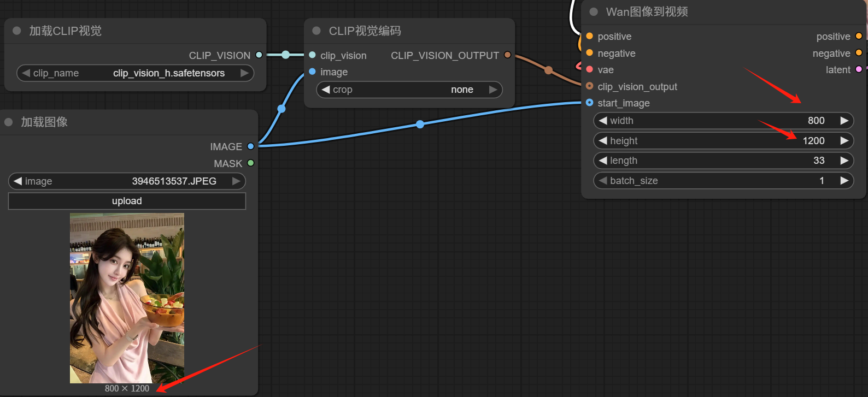Open the crop option dropdown
868x397 pixels.
pos(409,90)
